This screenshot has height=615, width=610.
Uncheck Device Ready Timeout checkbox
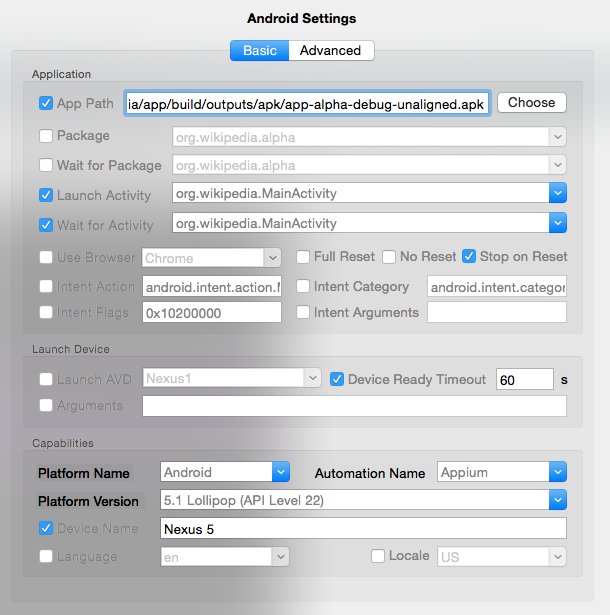[337, 379]
